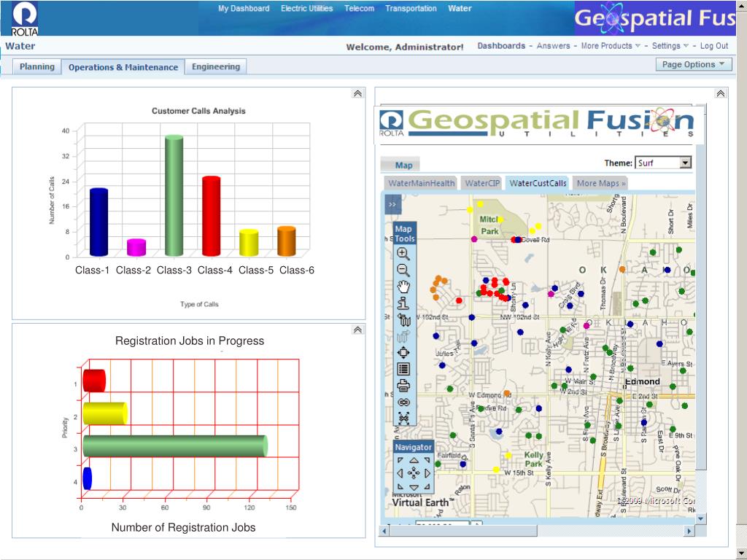Collapse the map section panel
This screenshot has width=747, height=560.
tap(720, 93)
